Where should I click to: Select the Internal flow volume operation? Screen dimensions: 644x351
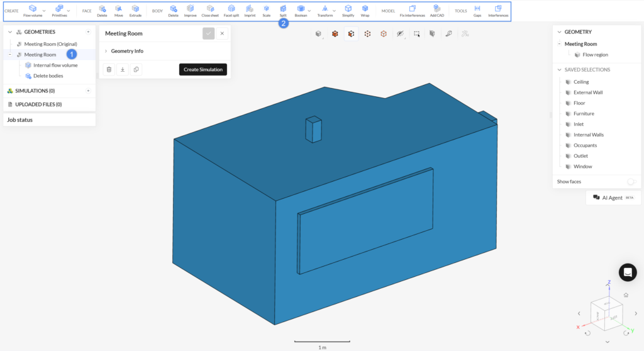pos(55,65)
